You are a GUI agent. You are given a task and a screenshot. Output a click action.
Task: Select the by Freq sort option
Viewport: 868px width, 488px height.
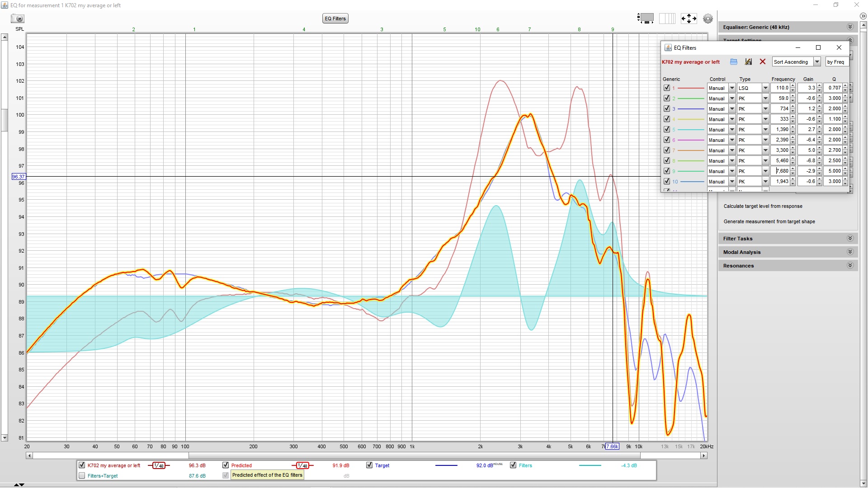836,62
